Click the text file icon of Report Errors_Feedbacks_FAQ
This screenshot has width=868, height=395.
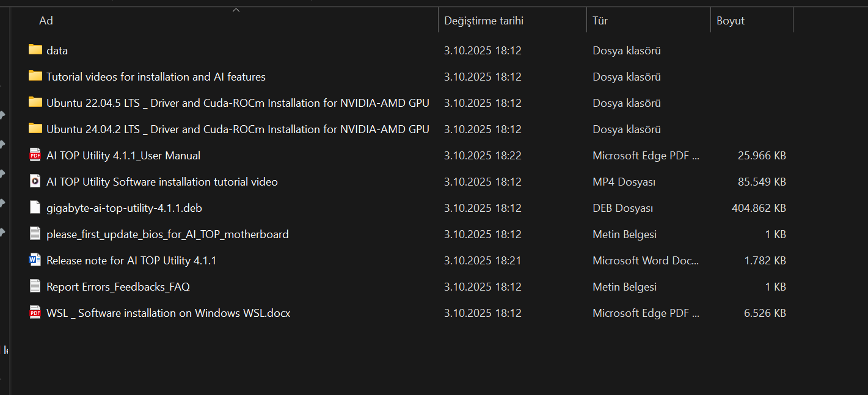tap(35, 286)
